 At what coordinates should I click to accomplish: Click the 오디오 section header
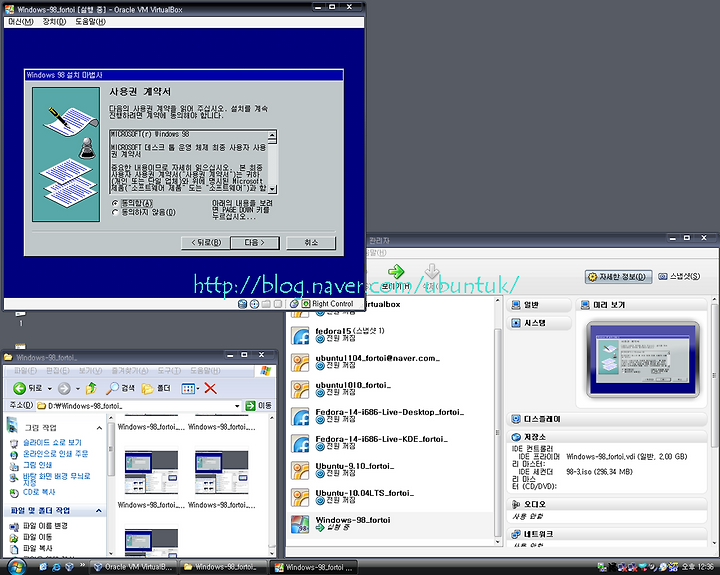(607, 504)
